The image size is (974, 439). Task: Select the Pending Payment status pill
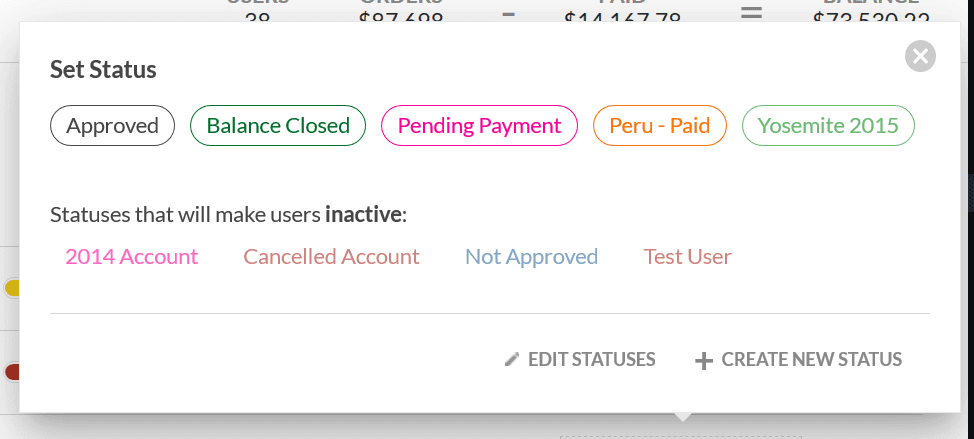(x=479, y=126)
